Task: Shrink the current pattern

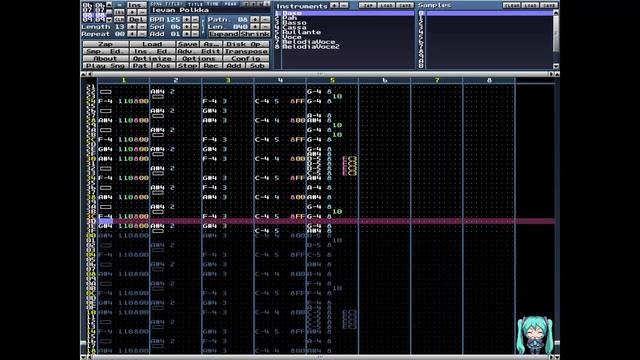Action: click(255, 34)
